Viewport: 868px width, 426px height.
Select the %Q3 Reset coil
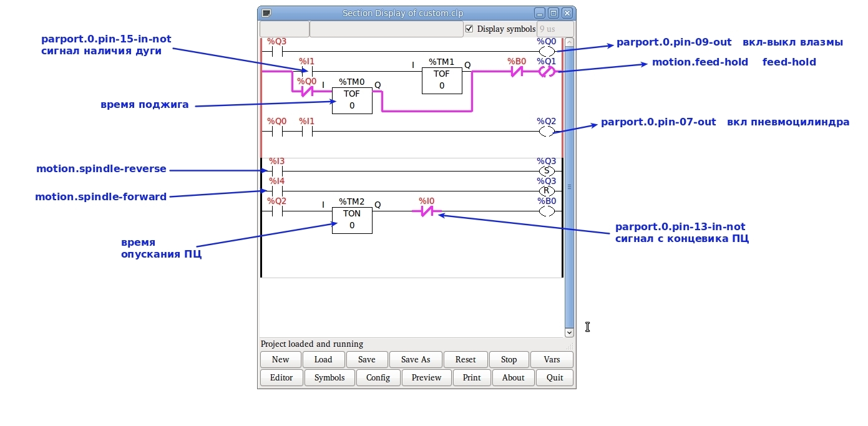click(547, 191)
